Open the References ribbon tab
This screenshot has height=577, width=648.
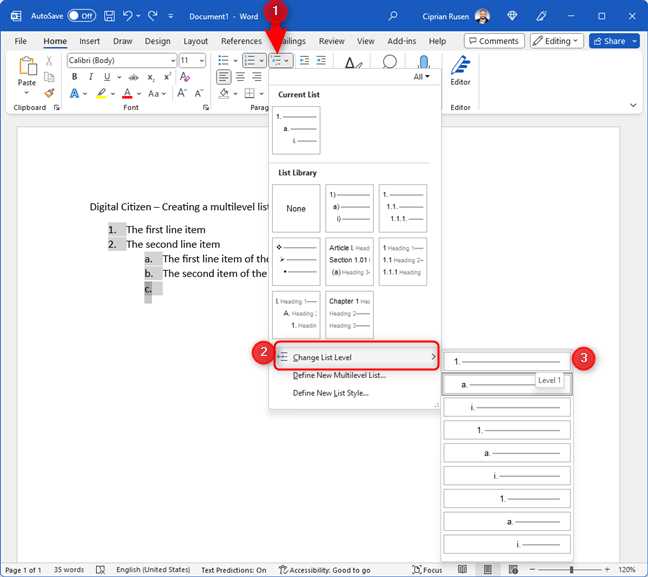[241, 41]
